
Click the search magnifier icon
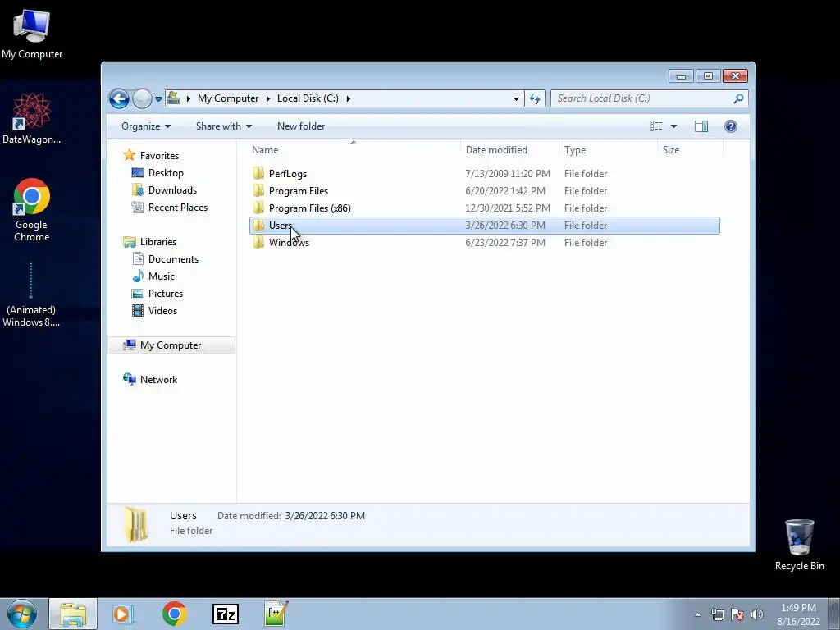pos(739,98)
